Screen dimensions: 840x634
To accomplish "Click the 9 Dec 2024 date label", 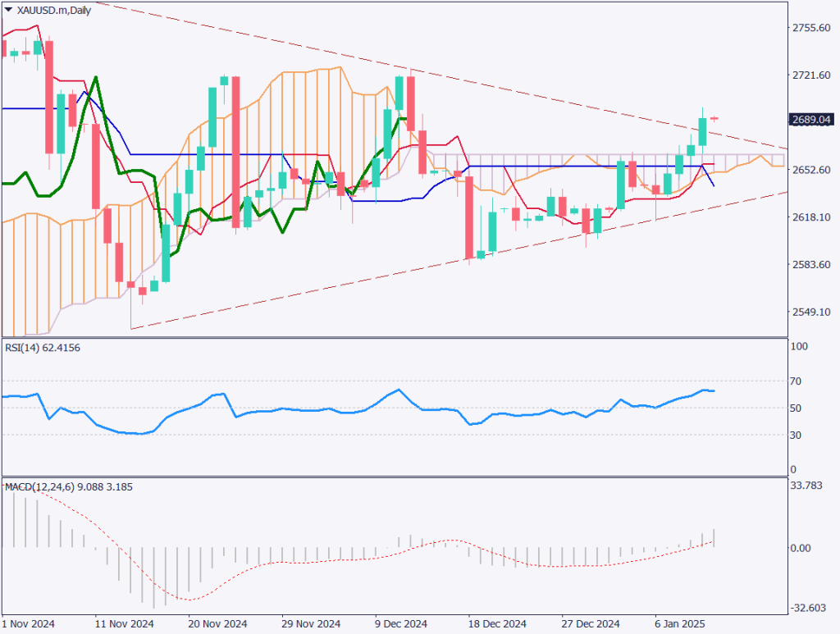I will [401, 623].
